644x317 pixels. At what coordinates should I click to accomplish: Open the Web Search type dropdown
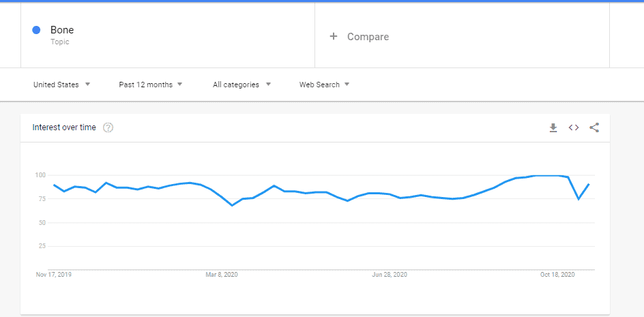click(324, 85)
